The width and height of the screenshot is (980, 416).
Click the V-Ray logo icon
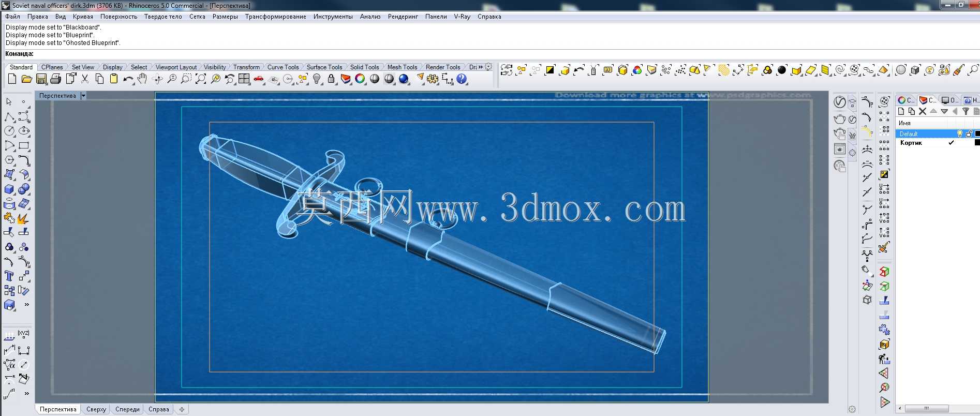[840, 102]
